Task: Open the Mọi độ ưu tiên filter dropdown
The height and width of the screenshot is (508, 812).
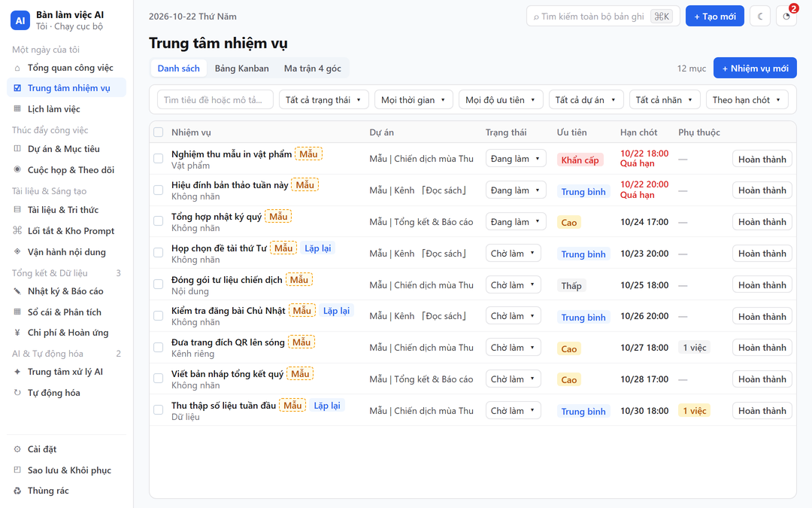Action: click(501, 99)
